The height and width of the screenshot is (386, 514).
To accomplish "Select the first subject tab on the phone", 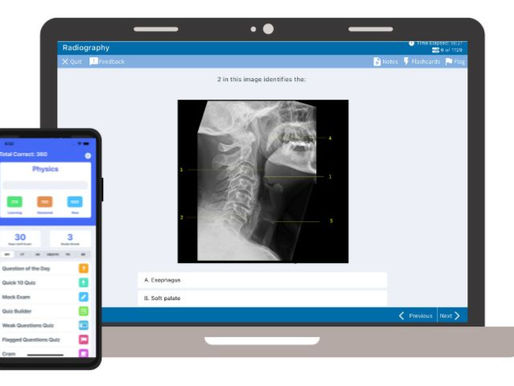I will tap(7, 254).
